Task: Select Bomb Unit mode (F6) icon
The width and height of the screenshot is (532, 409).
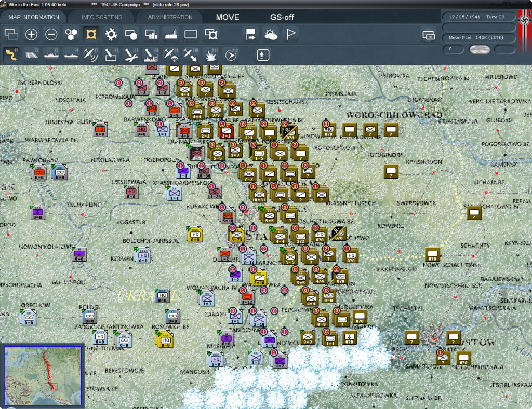Action: [x=111, y=54]
